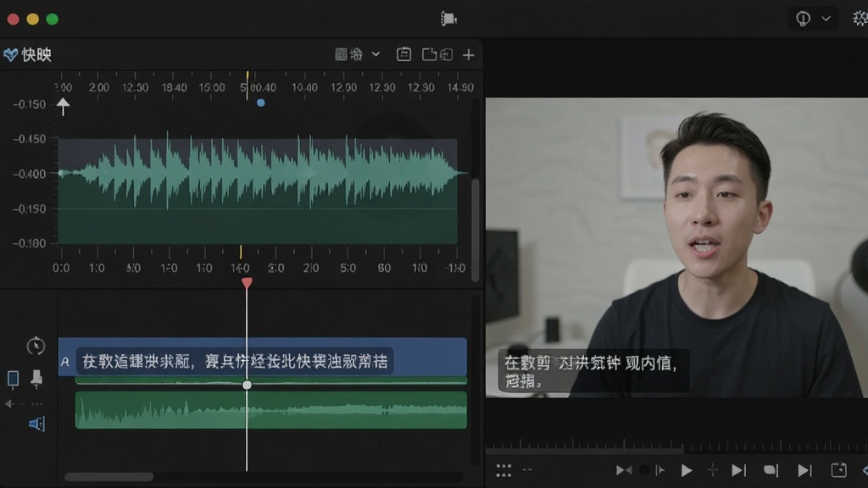The height and width of the screenshot is (488, 868).
Task: Click the round record dot button
Action: click(644, 470)
